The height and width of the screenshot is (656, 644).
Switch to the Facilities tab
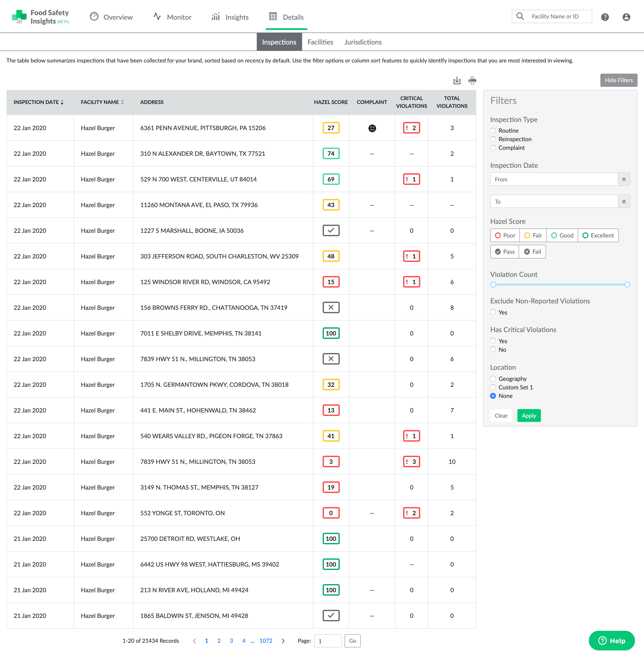320,42
